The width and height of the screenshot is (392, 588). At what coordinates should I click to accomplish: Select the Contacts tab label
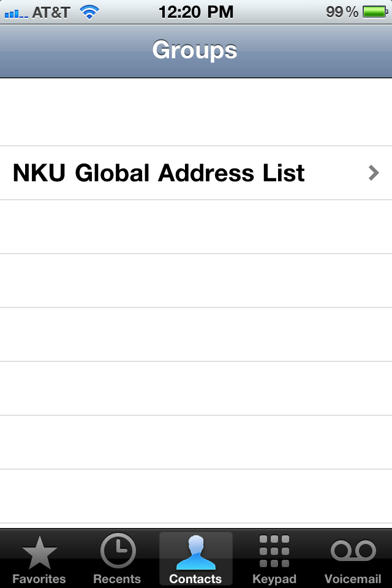195,579
